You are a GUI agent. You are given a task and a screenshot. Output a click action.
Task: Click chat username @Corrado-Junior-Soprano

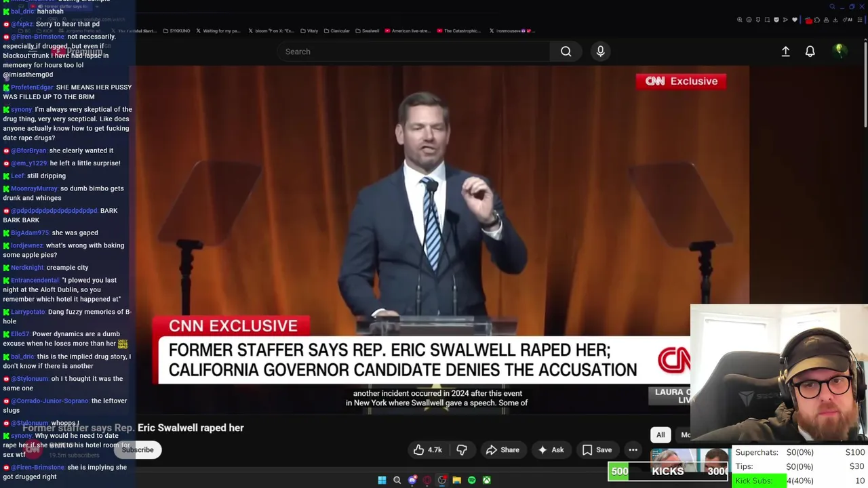click(50, 401)
